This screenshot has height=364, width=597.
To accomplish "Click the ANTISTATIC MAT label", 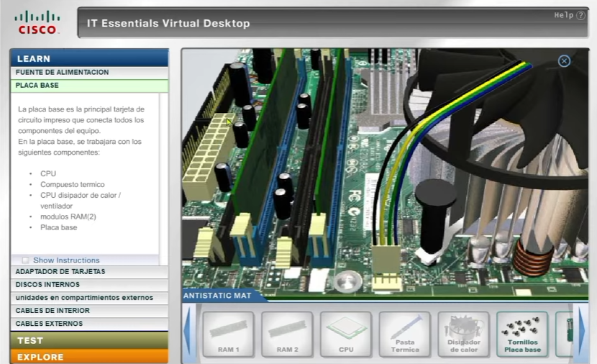I will point(217,296).
